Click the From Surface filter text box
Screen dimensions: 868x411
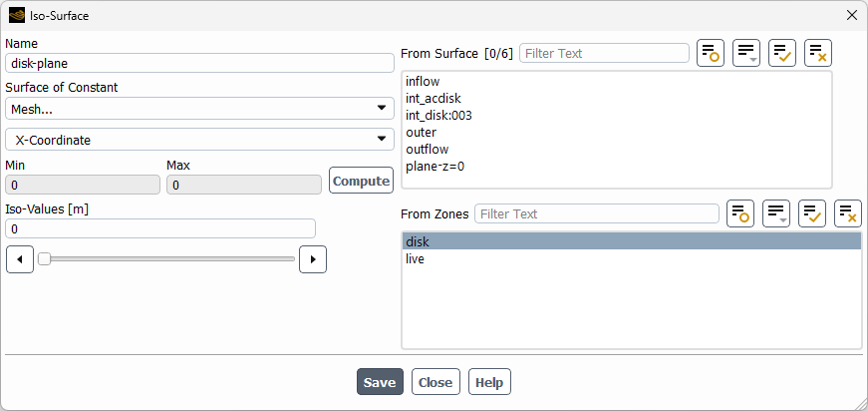(604, 53)
